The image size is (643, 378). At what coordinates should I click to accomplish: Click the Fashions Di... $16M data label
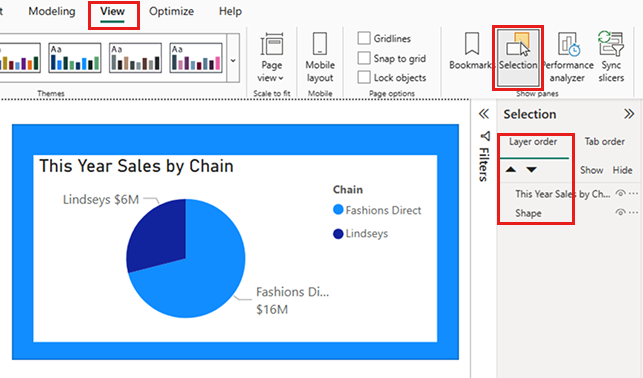(292, 301)
